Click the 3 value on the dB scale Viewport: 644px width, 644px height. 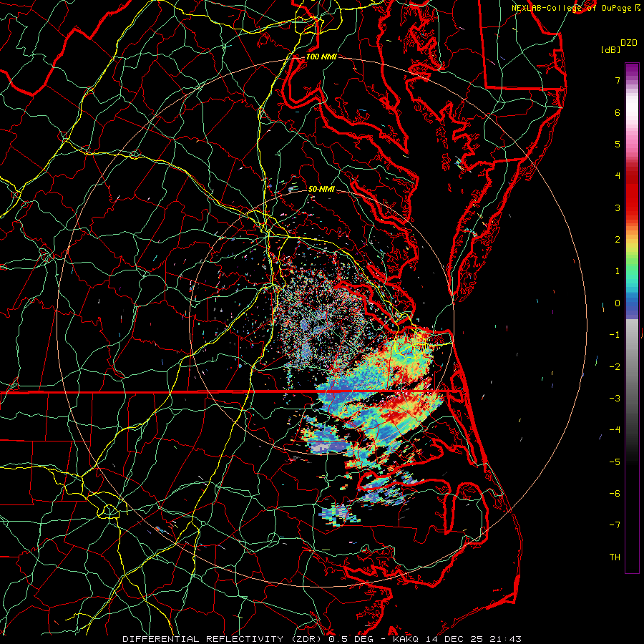click(618, 208)
